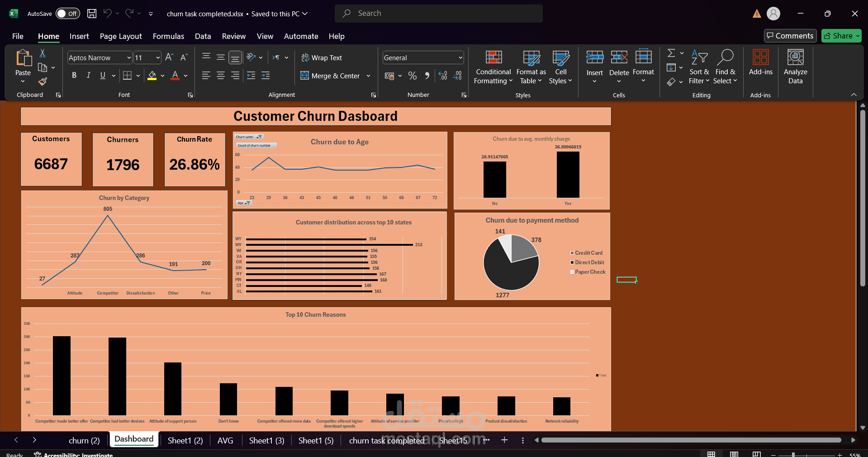Click the user account avatar

(x=773, y=14)
